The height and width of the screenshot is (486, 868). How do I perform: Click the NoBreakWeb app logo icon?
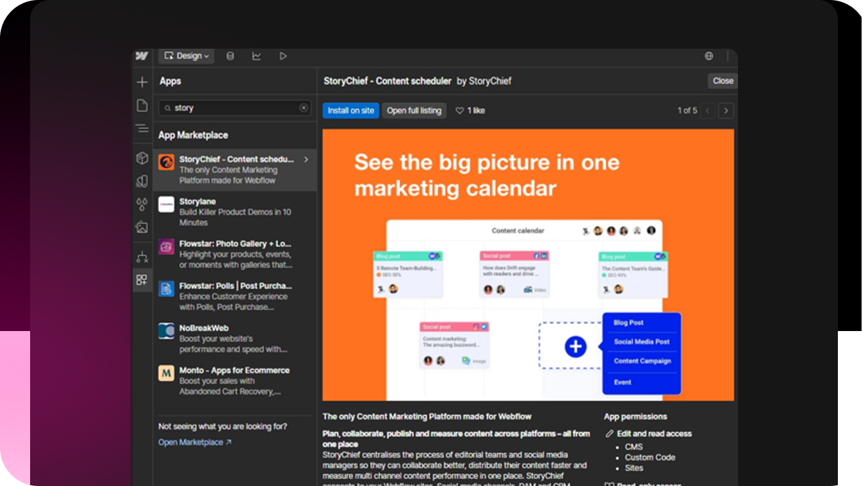tap(167, 331)
